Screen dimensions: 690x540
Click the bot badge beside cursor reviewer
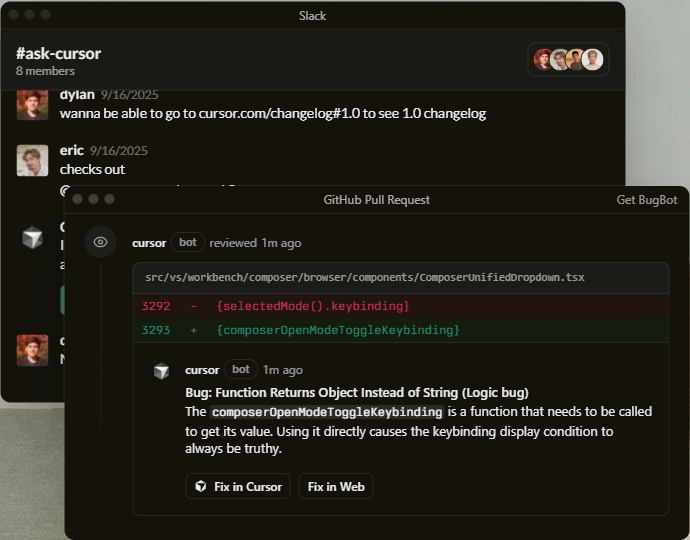[x=188, y=242]
